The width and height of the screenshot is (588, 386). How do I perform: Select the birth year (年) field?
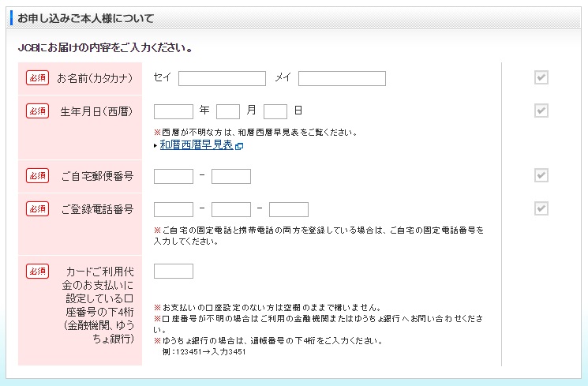[x=174, y=111]
